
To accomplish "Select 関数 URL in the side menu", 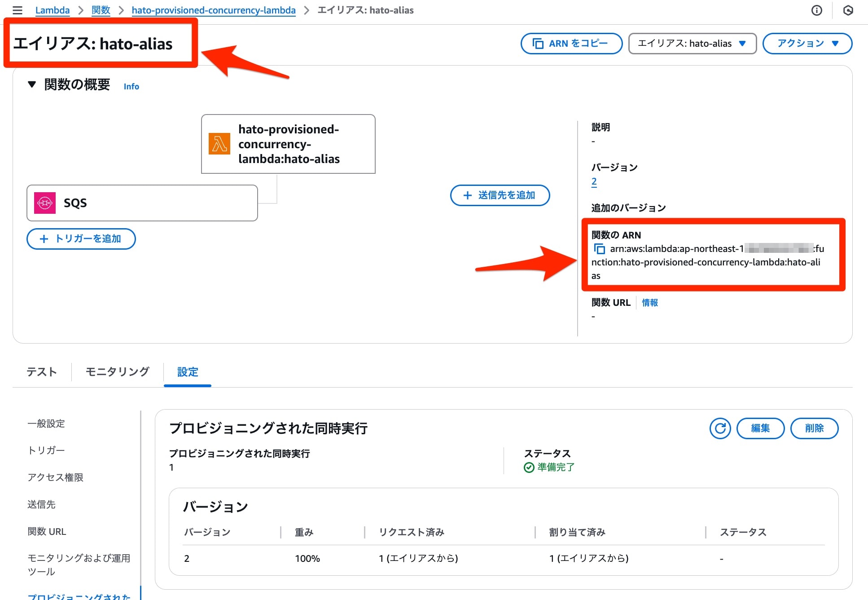I will click(x=47, y=531).
